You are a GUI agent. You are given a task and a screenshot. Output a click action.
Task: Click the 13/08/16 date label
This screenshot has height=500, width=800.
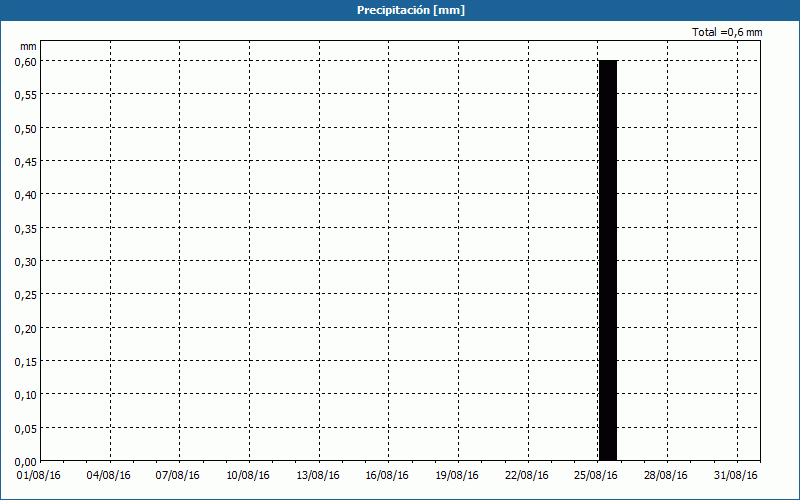(317, 476)
